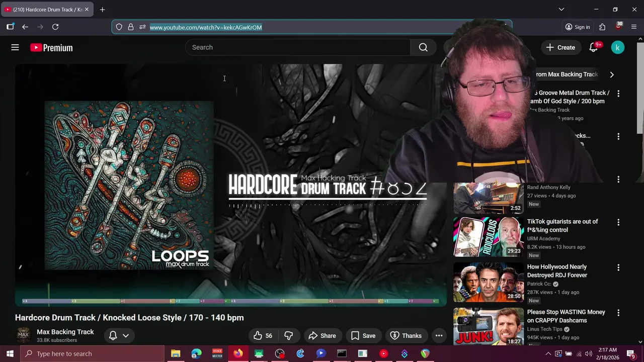Open options for Groove Metal Drum Track video
This screenshot has height=362, width=644.
coord(618,94)
